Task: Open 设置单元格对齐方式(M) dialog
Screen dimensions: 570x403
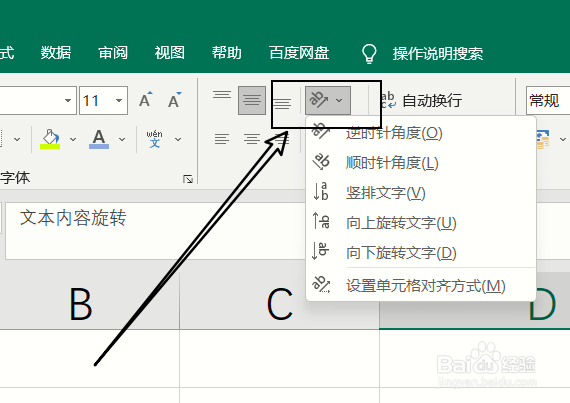Action: pos(421,285)
